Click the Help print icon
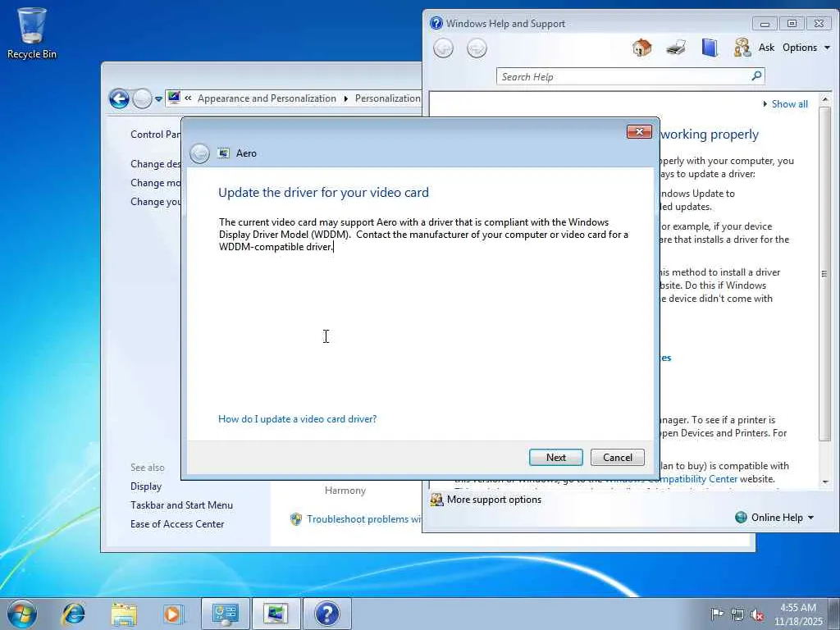840x630 pixels. click(x=676, y=48)
